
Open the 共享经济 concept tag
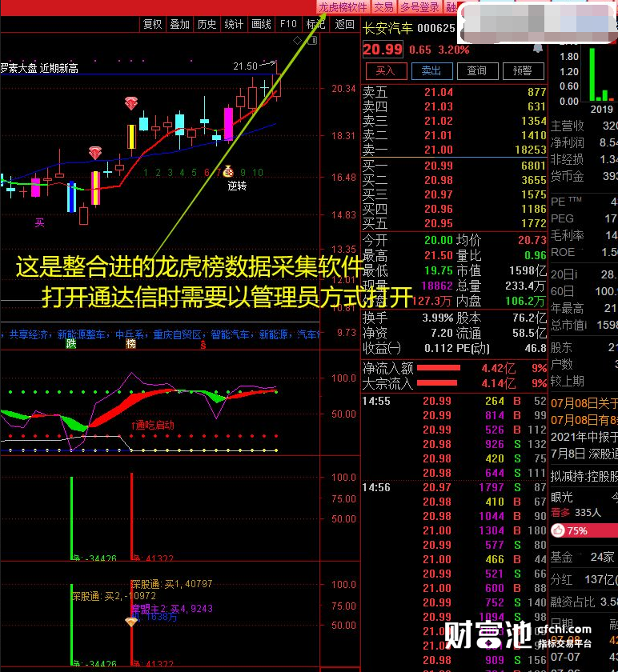point(28,334)
